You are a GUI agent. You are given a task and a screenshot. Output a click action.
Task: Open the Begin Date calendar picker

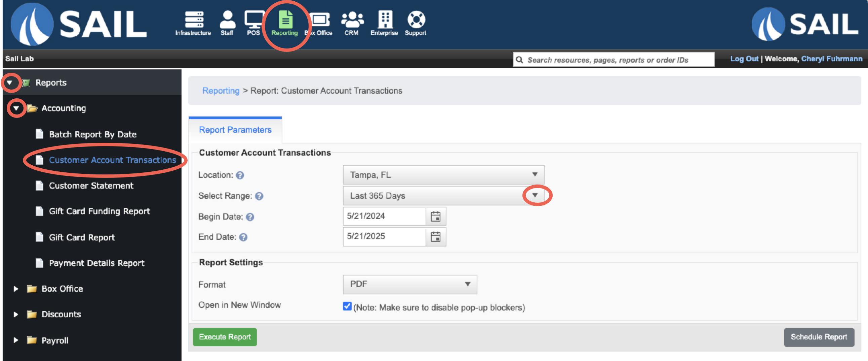point(435,216)
